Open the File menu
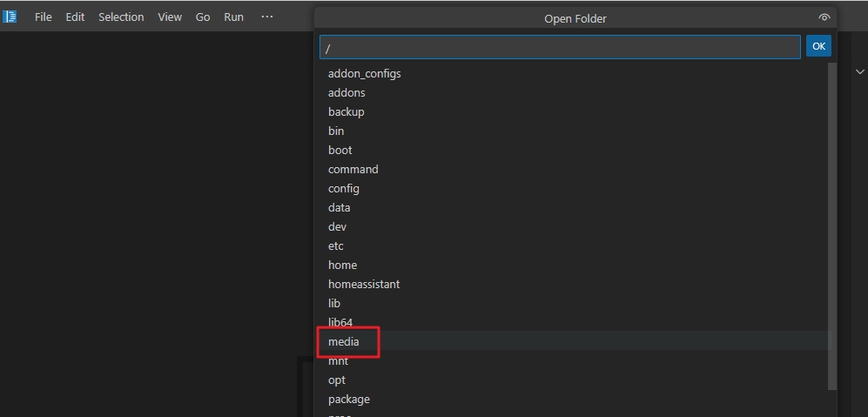Viewport: 868px width, 417px height. click(44, 17)
